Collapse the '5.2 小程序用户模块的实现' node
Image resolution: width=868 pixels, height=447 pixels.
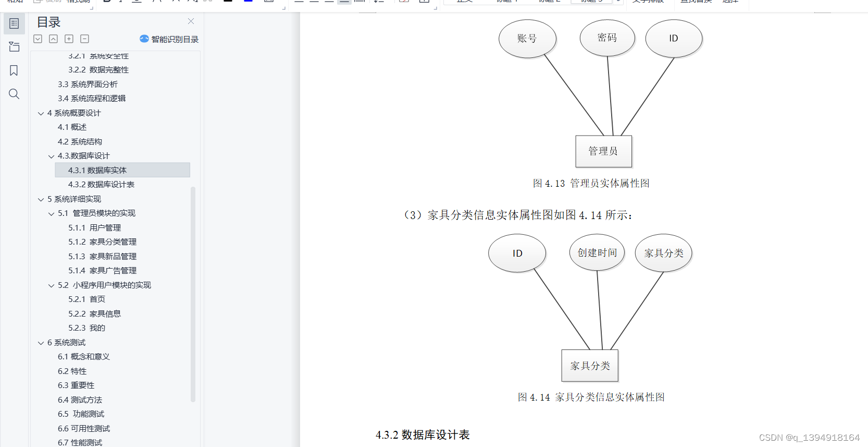[51, 285]
